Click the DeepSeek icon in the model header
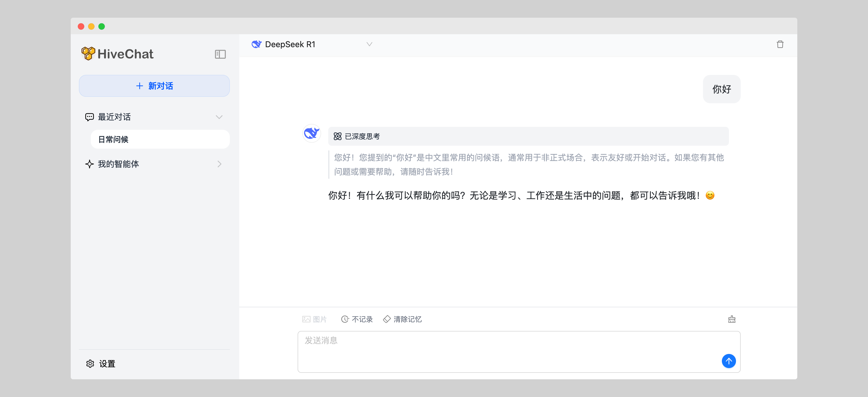This screenshot has height=397, width=868. pos(256,44)
